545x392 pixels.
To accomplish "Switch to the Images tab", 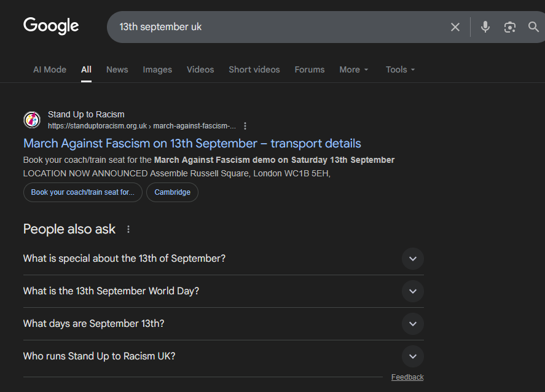I will click(157, 69).
